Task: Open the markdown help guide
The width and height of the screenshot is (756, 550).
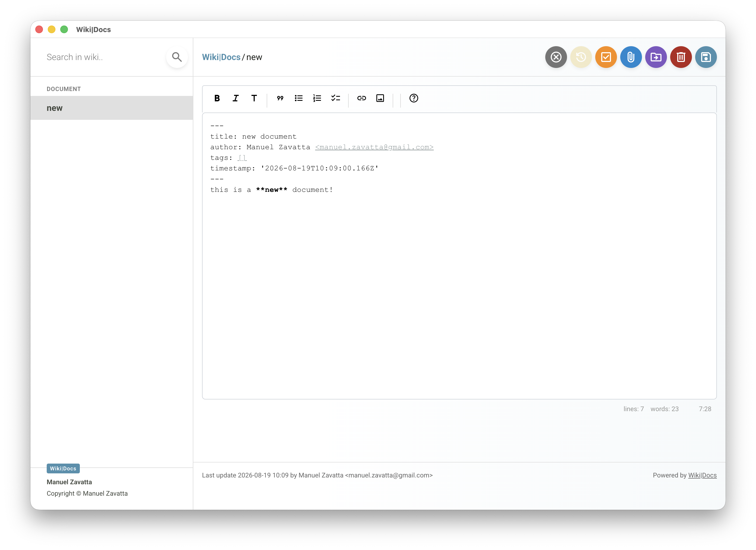Action: click(x=414, y=98)
